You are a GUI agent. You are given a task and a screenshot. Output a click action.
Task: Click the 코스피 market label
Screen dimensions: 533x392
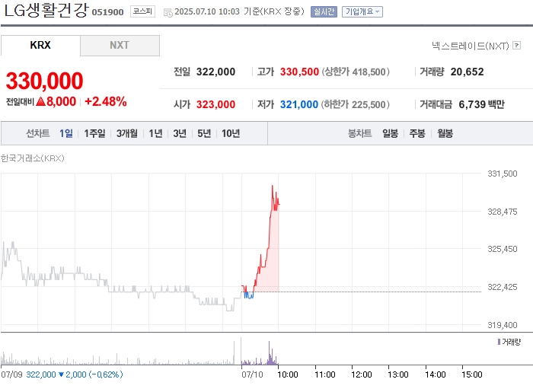pyautogui.click(x=142, y=11)
